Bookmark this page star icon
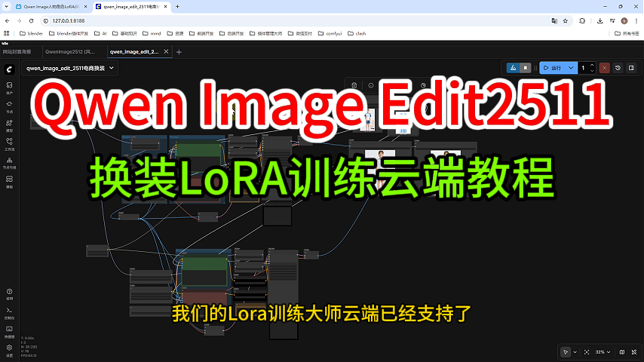 565,21
